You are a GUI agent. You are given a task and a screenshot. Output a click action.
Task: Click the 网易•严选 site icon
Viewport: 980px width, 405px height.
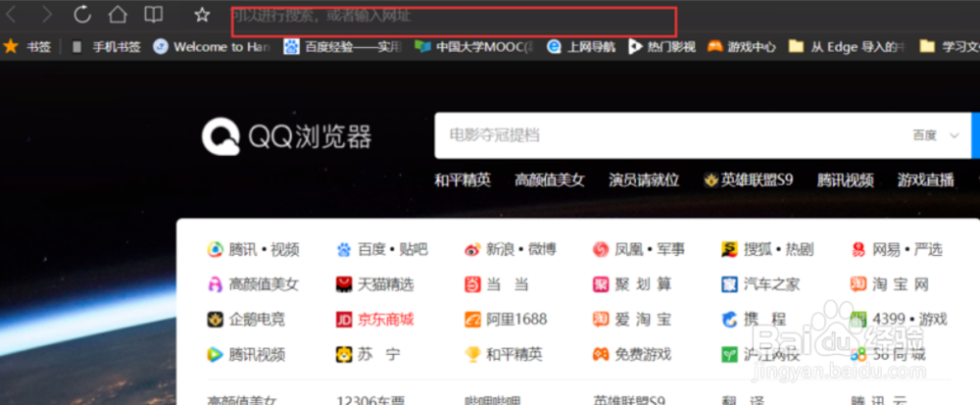pyautogui.click(x=858, y=250)
